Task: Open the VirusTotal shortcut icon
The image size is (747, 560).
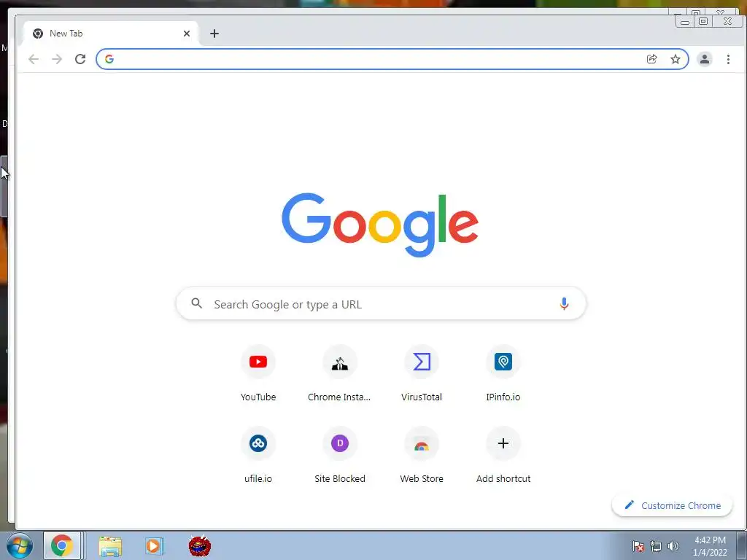Action: coord(422,362)
